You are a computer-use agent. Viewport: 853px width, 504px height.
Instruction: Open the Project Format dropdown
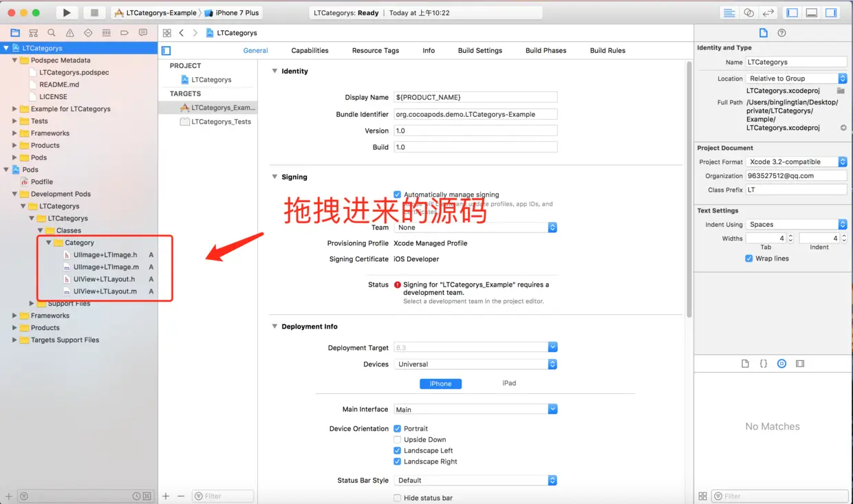pos(797,162)
